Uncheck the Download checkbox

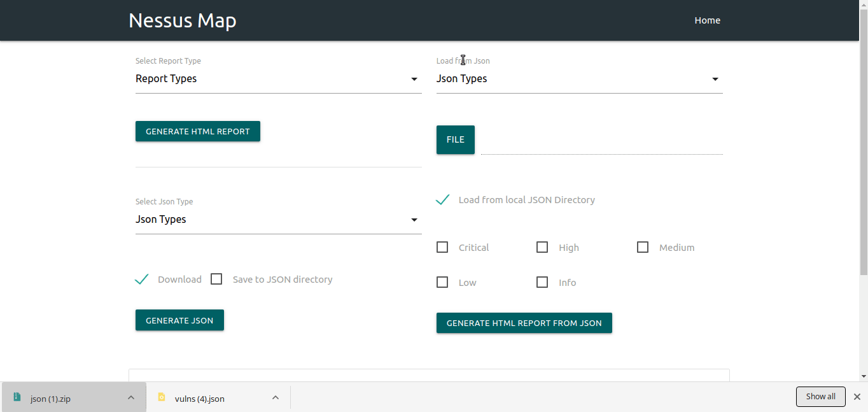[x=142, y=279]
